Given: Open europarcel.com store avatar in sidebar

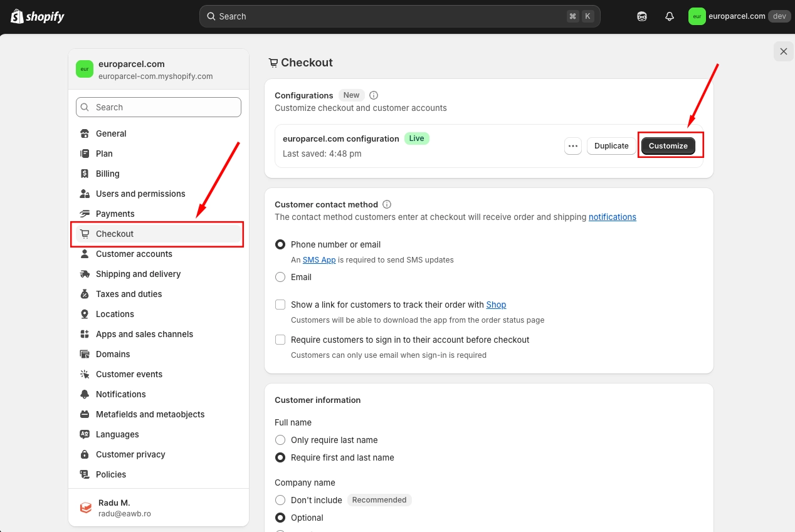Looking at the screenshot, I should (x=85, y=69).
